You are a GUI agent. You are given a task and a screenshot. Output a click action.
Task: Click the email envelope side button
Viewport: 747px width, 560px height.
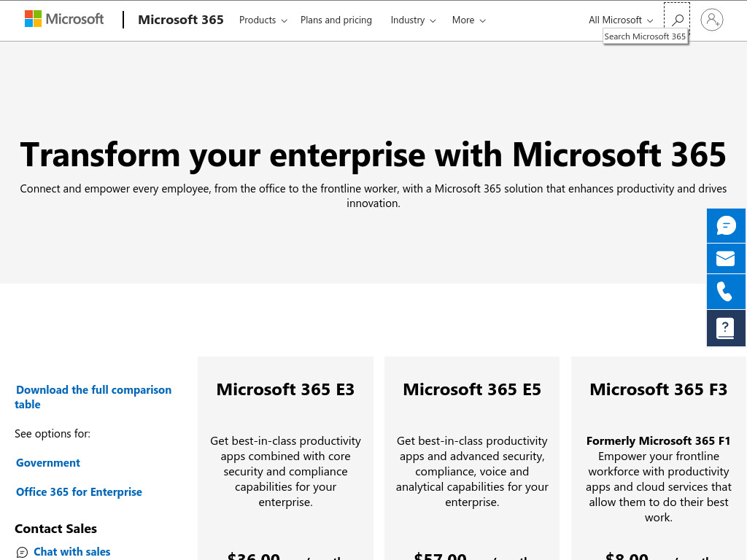tap(726, 259)
